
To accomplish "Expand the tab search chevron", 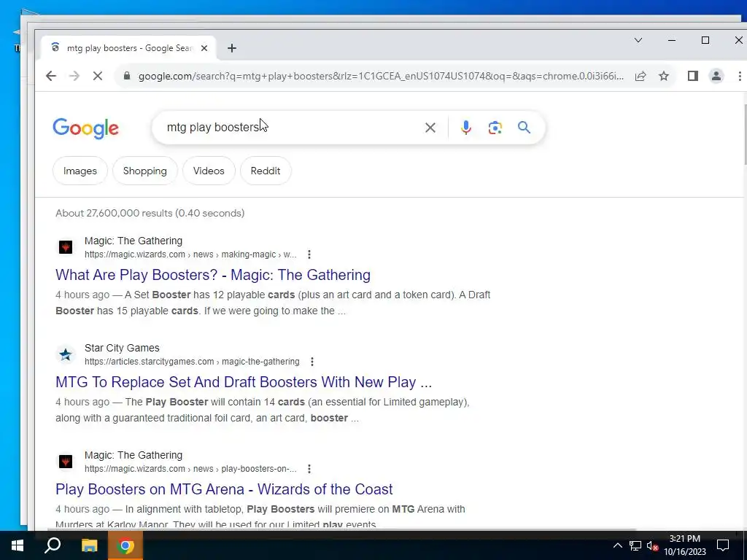I will pyautogui.click(x=638, y=41).
